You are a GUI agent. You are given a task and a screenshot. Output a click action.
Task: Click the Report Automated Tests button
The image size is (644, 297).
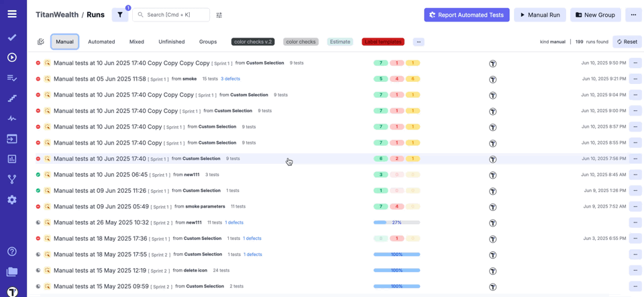tap(466, 15)
